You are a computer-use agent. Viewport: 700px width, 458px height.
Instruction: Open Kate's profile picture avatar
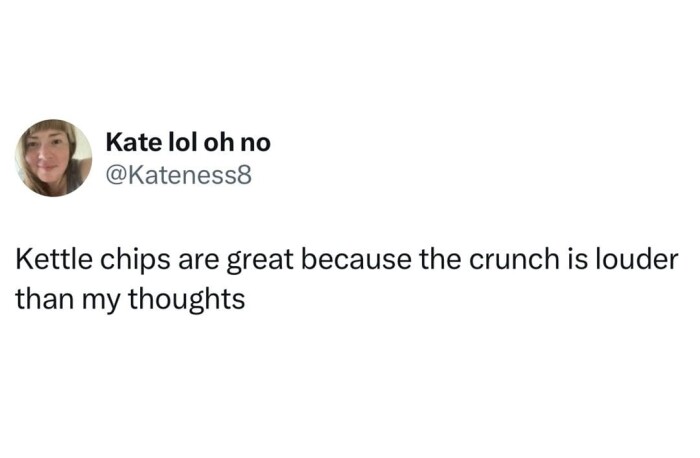pyautogui.click(x=53, y=158)
